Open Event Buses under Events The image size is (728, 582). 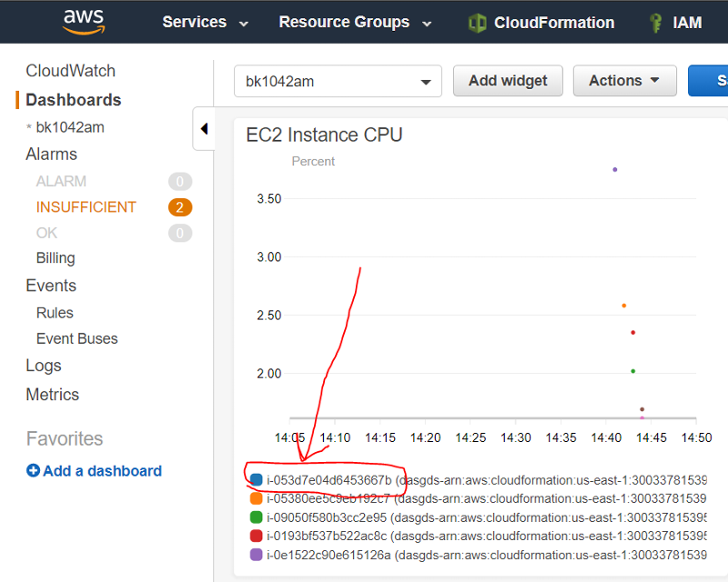coord(77,339)
